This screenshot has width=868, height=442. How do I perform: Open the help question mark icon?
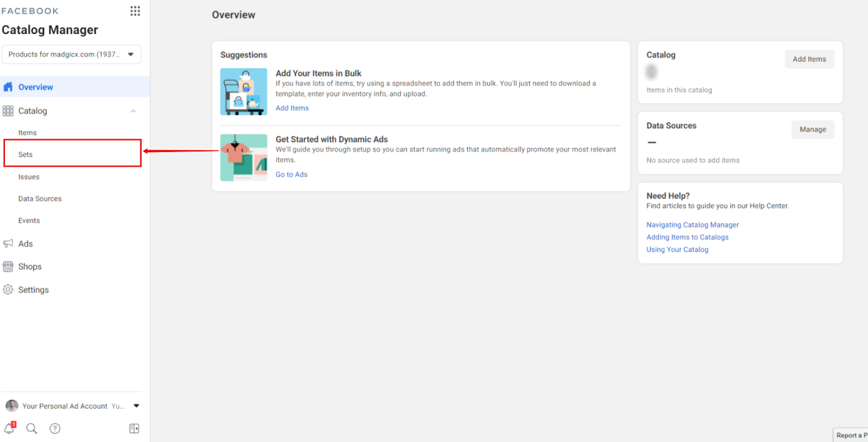[55, 428]
